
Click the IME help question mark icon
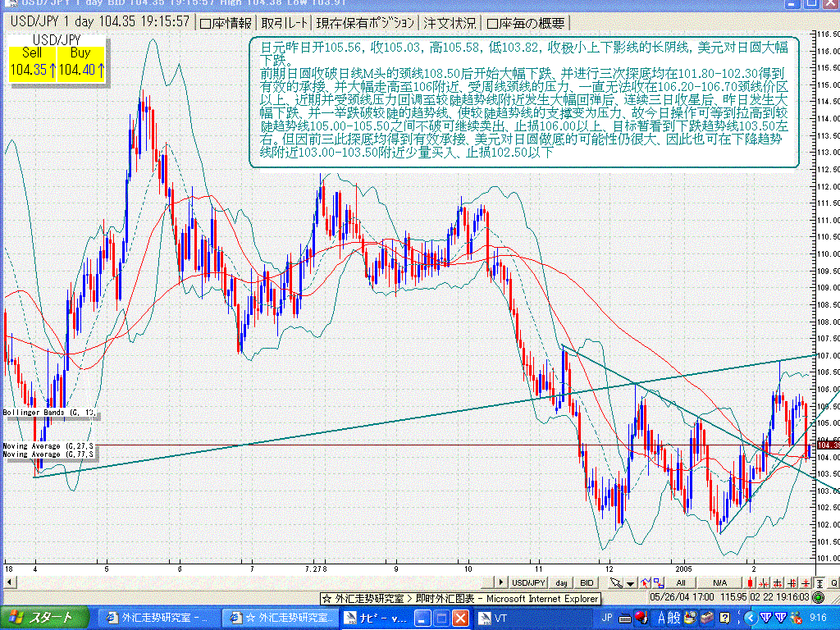tap(724, 619)
